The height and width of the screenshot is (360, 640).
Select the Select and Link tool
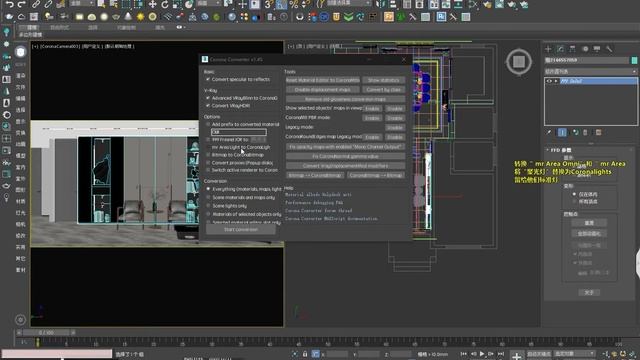[x=36, y=4]
